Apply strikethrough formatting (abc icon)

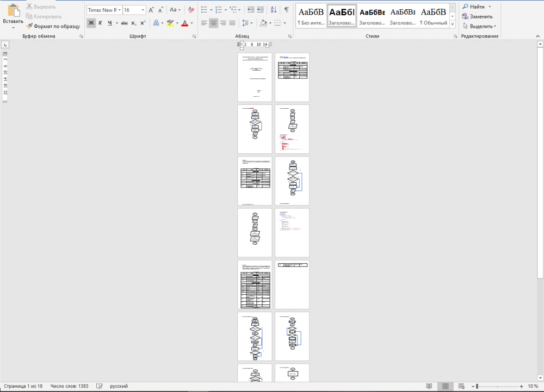click(124, 23)
